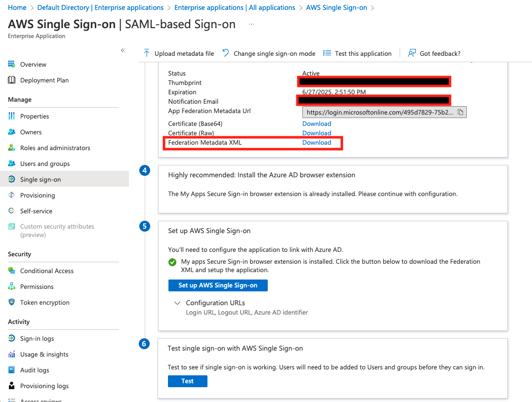Open Sign-in logs under Activity

click(x=37, y=339)
